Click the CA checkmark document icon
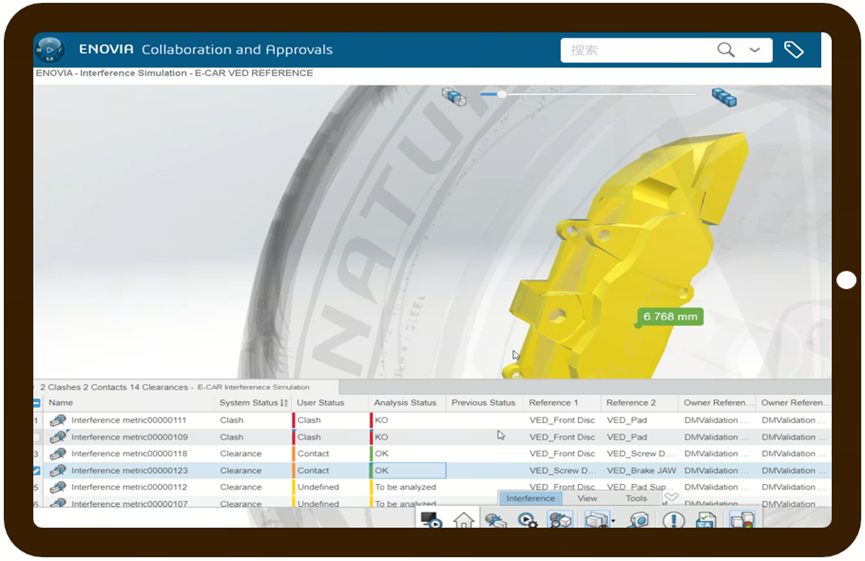 pos(706,520)
